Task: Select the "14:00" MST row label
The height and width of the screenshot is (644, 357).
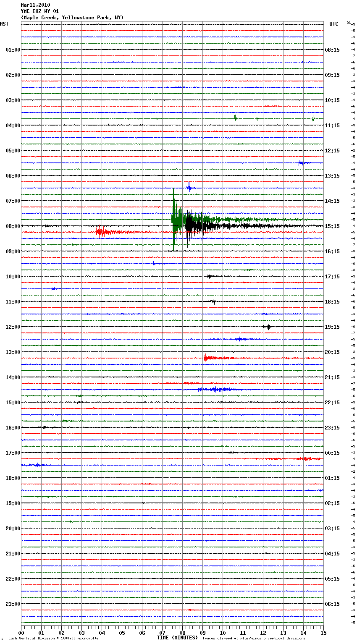Action: (13, 377)
